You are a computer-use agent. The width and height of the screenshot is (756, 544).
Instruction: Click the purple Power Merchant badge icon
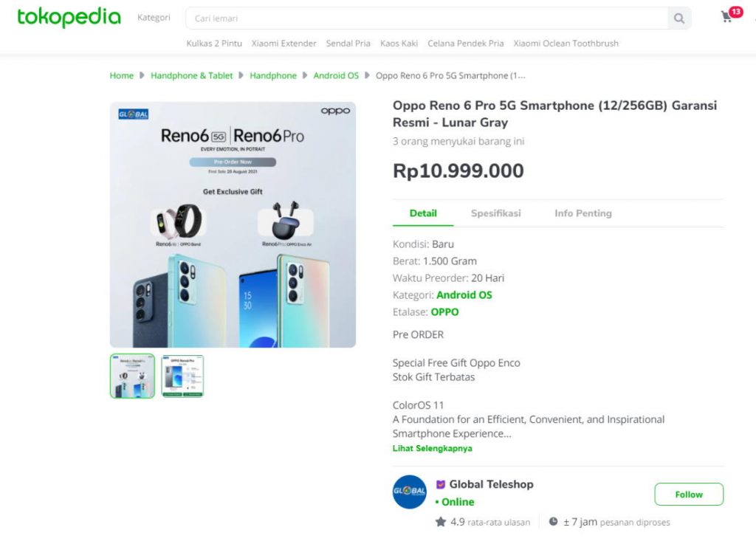click(441, 484)
